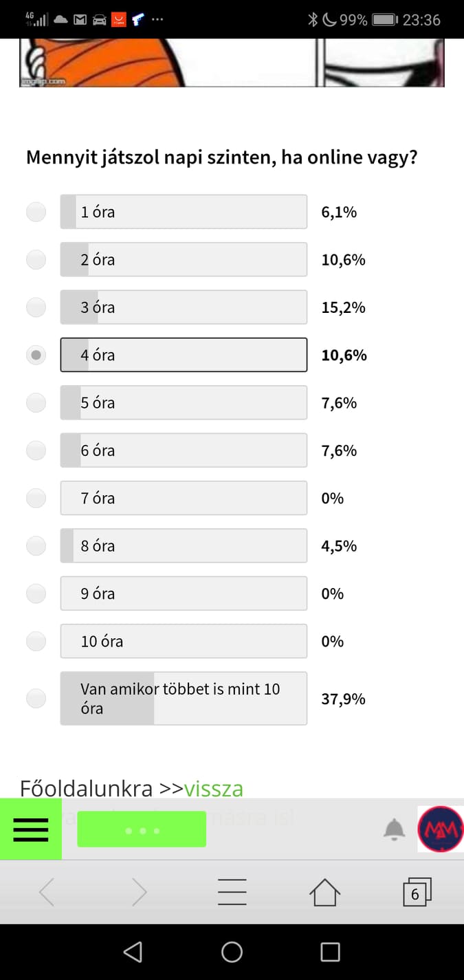Click the green vissza link
Viewport: 464px width, 980px height.
click(214, 788)
